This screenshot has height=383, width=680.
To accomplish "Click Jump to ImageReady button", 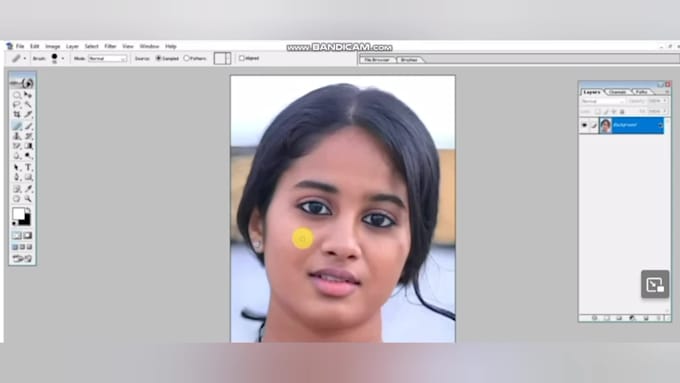I will 22,258.
